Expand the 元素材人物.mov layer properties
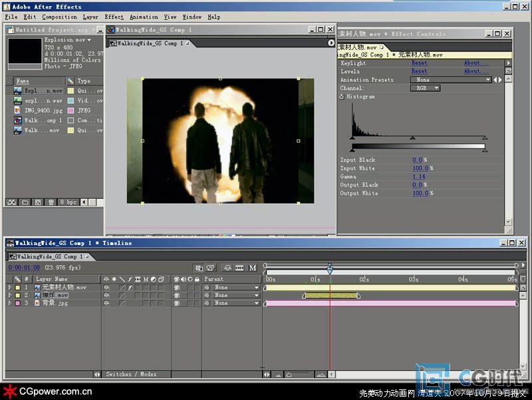The height and width of the screenshot is (400, 532). click(9, 288)
